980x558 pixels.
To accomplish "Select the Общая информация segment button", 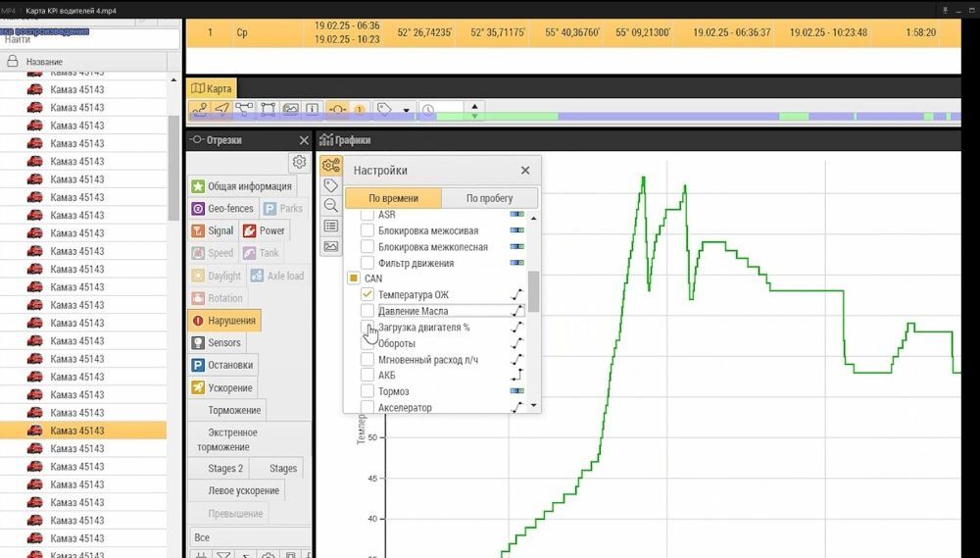I will [x=242, y=185].
